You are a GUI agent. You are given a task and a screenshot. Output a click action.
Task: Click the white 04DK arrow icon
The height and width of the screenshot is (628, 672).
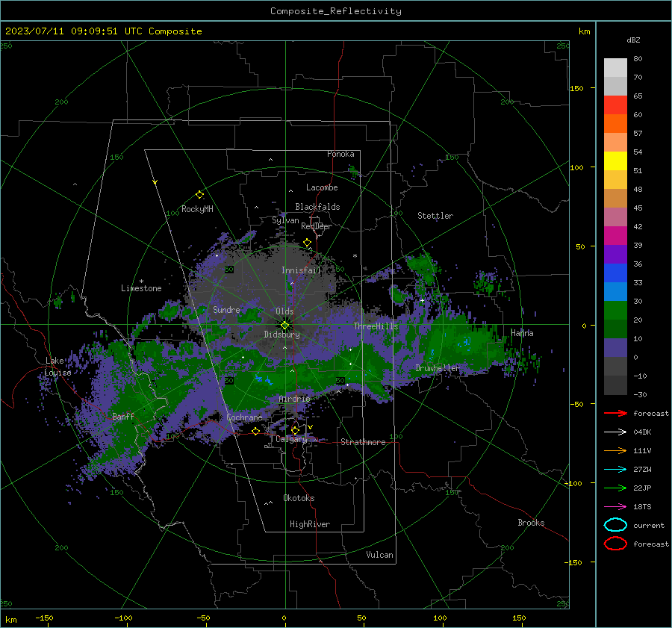615,432
